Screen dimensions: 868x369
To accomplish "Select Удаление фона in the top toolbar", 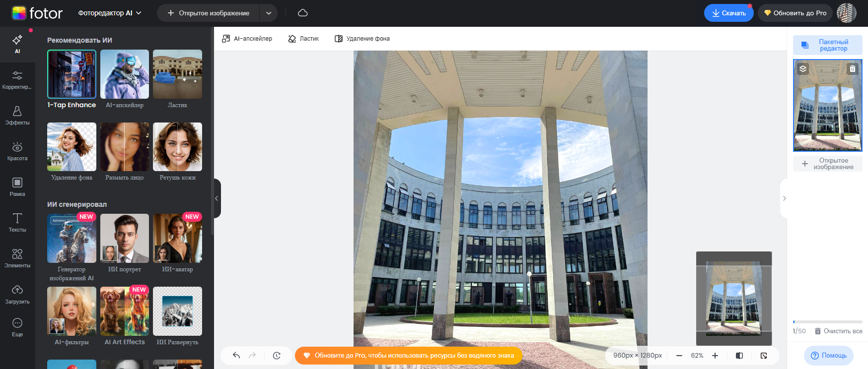I will (x=362, y=39).
